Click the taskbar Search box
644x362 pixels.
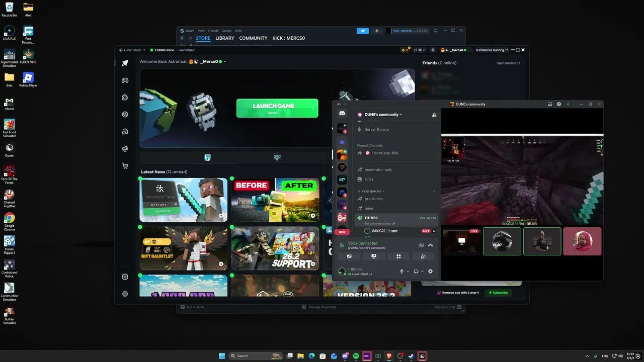pyautogui.click(x=256, y=356)
